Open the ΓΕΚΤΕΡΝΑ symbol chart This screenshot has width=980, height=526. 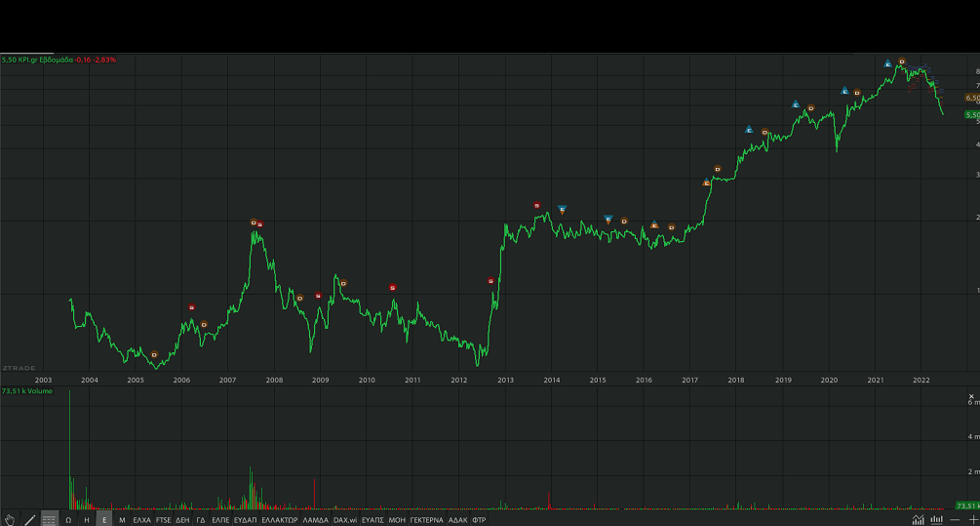(426, 520)
